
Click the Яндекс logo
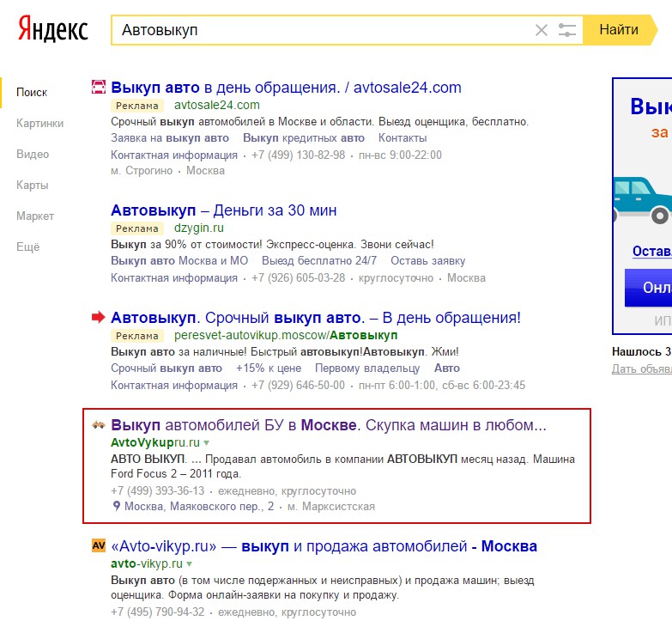[x=52, y=29]
